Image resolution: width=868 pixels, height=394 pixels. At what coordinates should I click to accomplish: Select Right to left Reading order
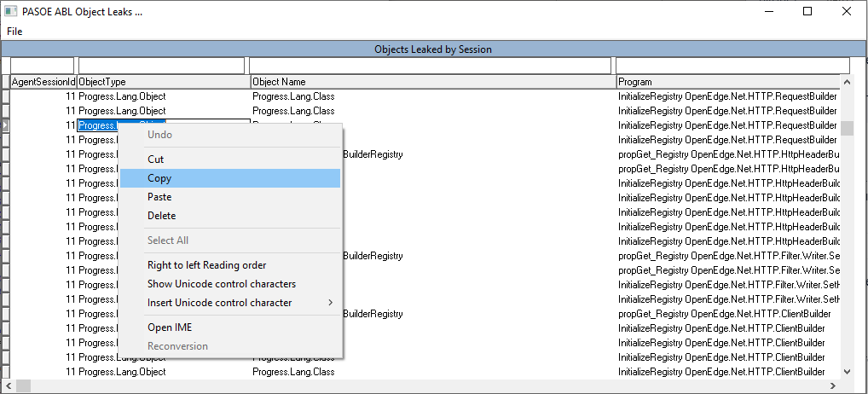(x=229, y=265)
